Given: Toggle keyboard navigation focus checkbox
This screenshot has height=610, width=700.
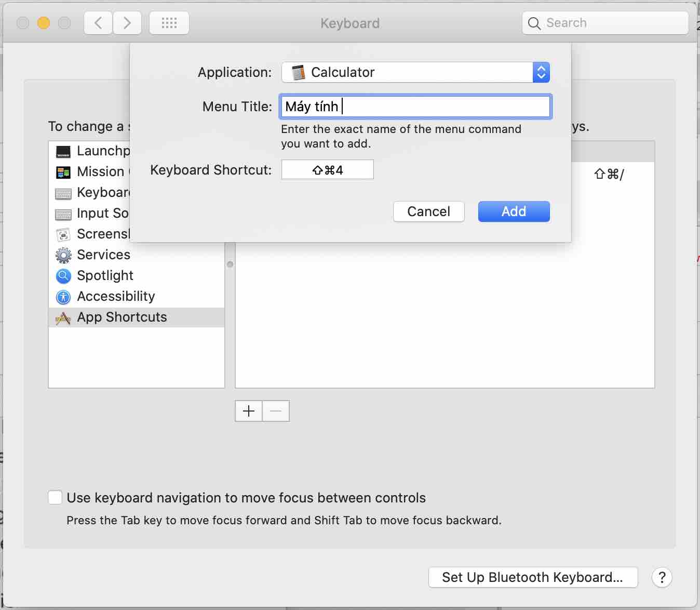Looking at the screenshot, I should [55, 497].
